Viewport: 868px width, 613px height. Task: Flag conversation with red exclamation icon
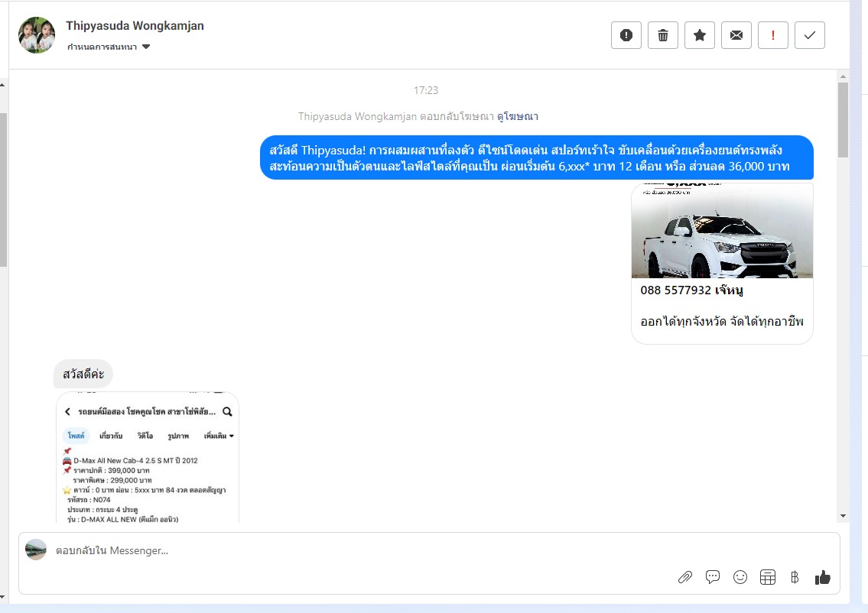772,35
